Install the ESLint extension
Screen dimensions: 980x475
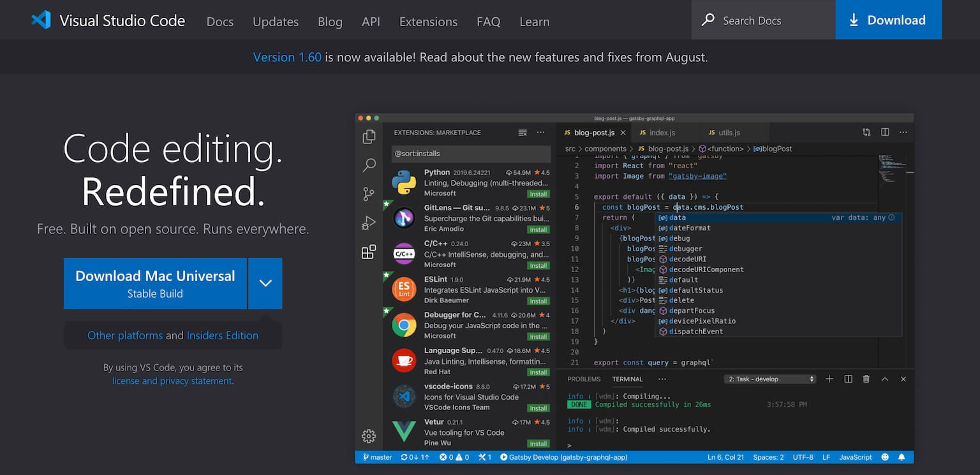[x=538, y=301]
